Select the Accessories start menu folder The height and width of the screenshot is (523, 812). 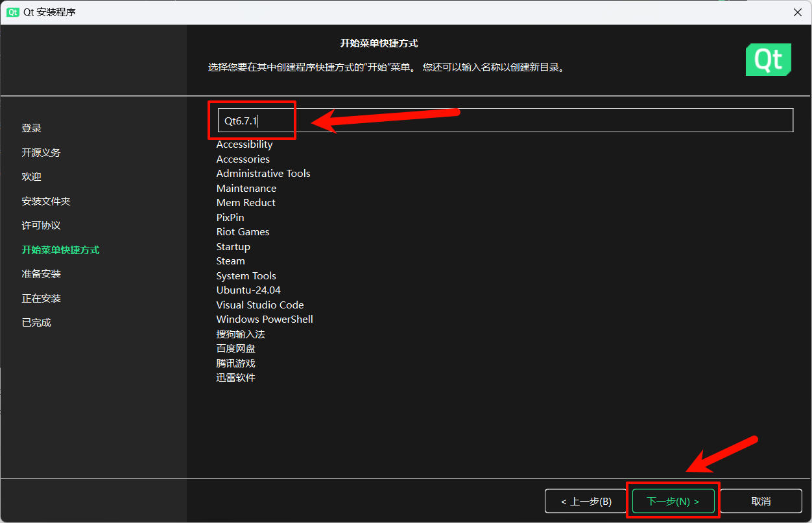pyautogui.click(x=243, y=159)
